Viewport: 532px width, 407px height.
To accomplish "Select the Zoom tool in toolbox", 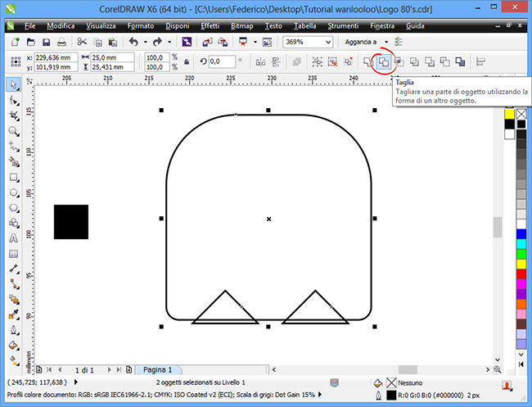I will point(14,131).
